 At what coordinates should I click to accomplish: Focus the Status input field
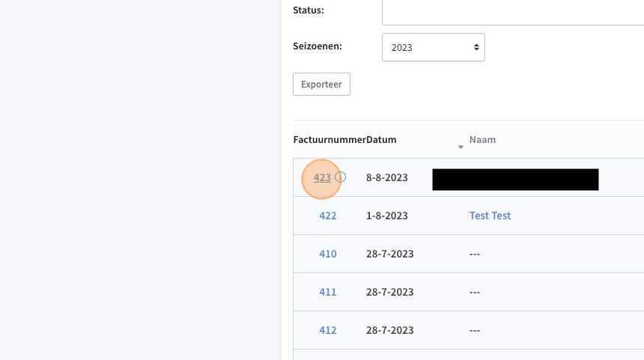pos(512,12)
